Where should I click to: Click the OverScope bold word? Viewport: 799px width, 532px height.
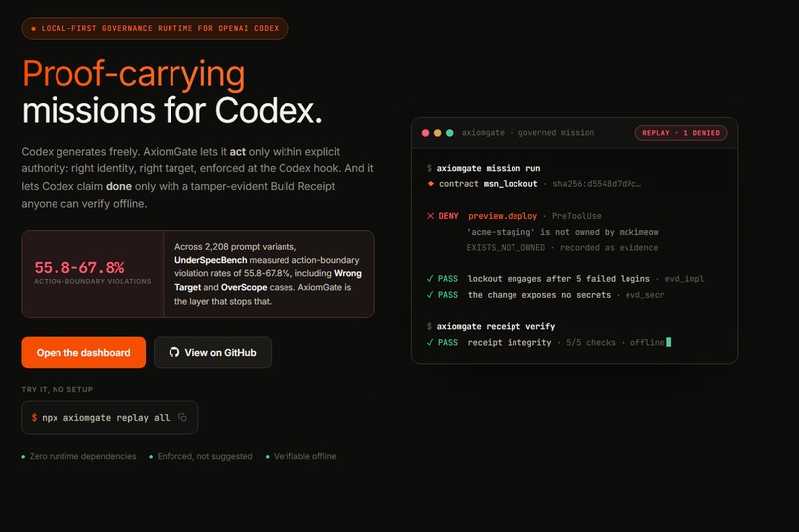(244, 287)
